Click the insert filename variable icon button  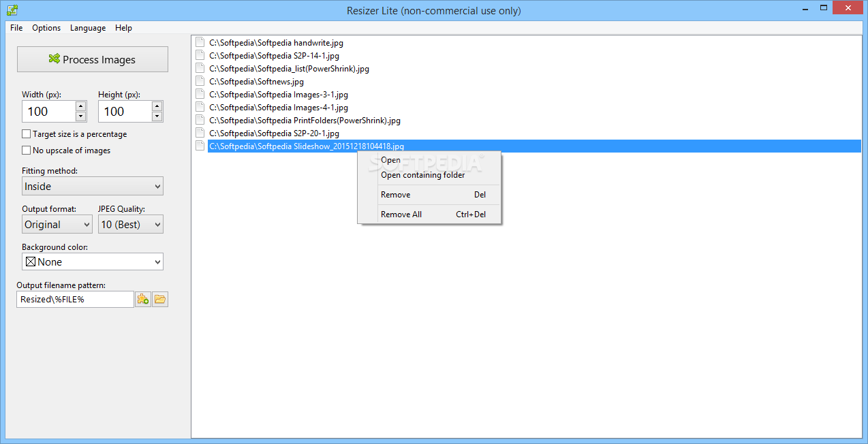pos(143,299)
